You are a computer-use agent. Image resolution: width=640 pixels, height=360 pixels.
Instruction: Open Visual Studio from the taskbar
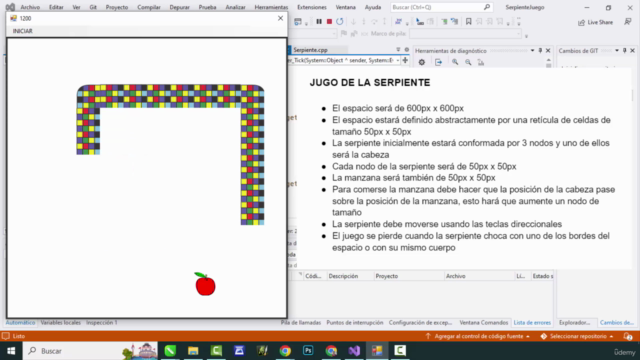[354, 351]
